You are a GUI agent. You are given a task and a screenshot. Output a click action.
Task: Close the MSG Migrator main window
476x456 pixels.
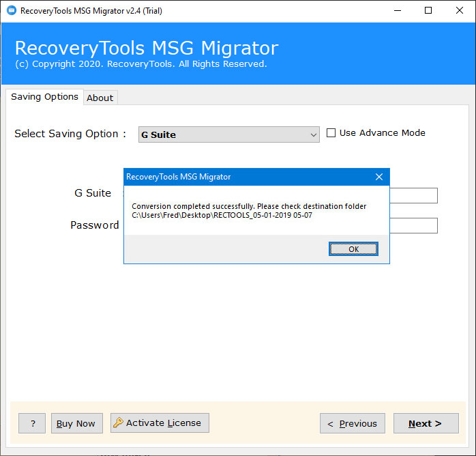click(x=460, y=11)
